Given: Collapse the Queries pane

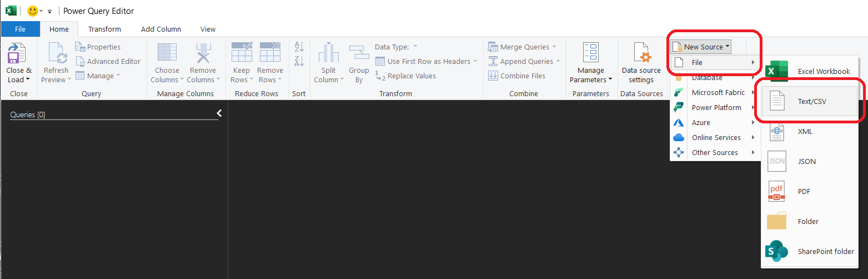Looking at the screenshot, I should (x=219, y=113).
